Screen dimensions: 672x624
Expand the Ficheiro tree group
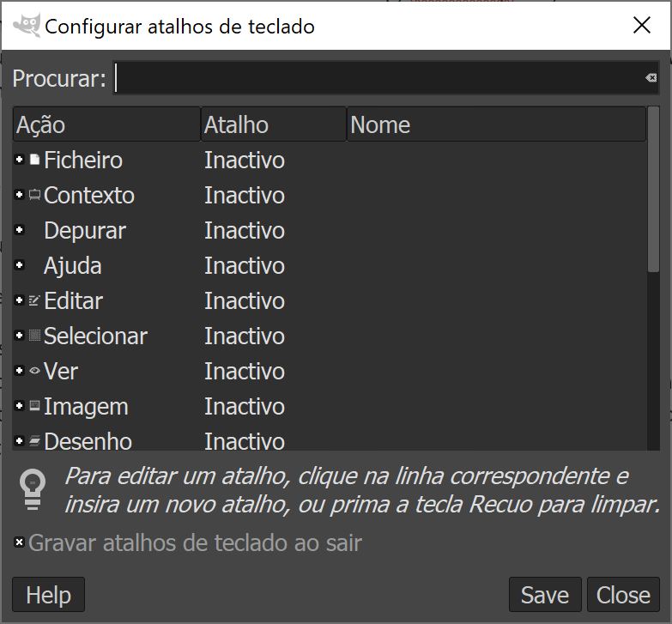point(19,160)
